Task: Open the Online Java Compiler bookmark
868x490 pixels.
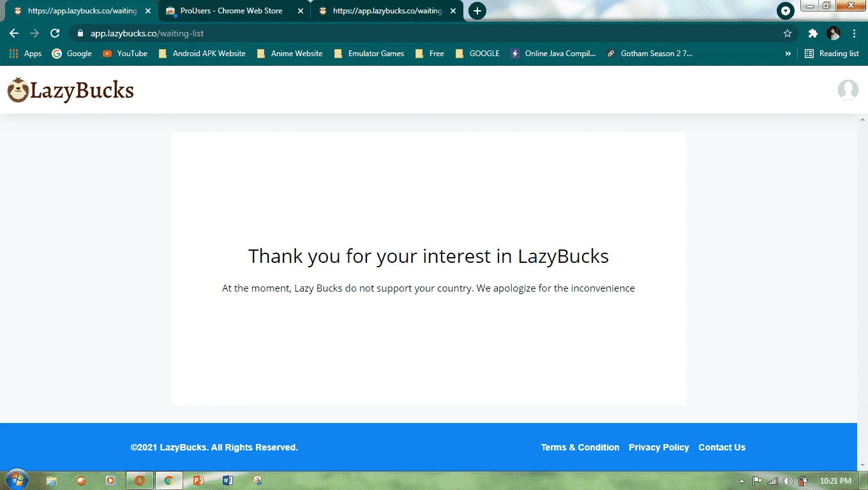Action: pyautogui.click(x=553, y=54)
